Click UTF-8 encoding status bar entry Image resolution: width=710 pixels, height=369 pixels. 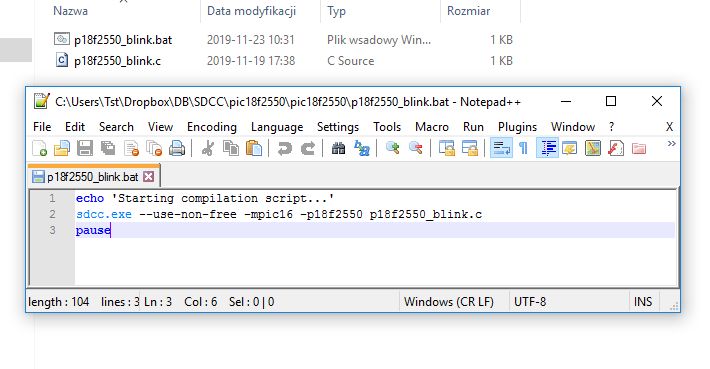530,302
